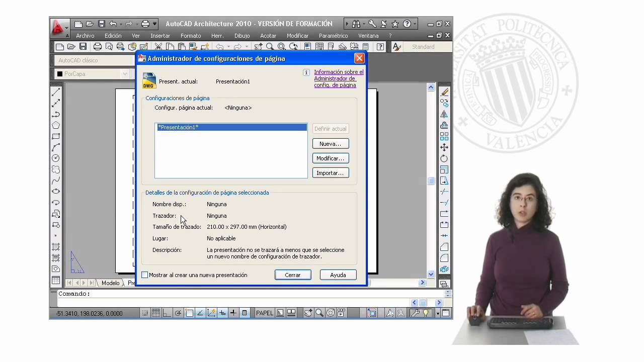Image resolution: width=644 pixels, height=362 pixels.
Task: Select the Polygon tool
Action: click(56, 125)
